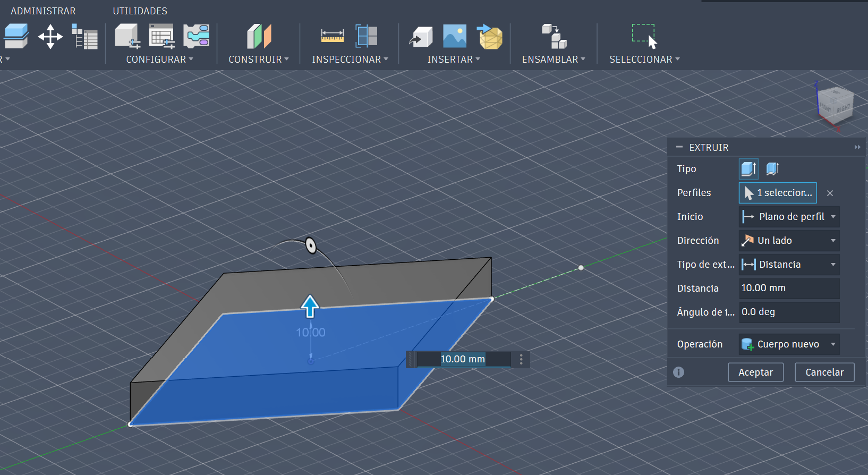
Task: Clear the Perfiles selection with the X
Action: click(830, 193)
